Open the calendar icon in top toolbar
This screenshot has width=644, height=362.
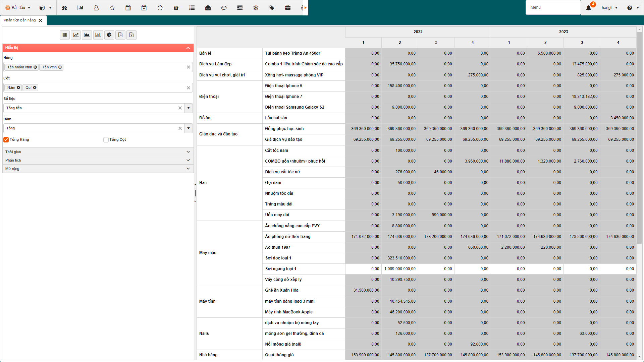point(128,8)
